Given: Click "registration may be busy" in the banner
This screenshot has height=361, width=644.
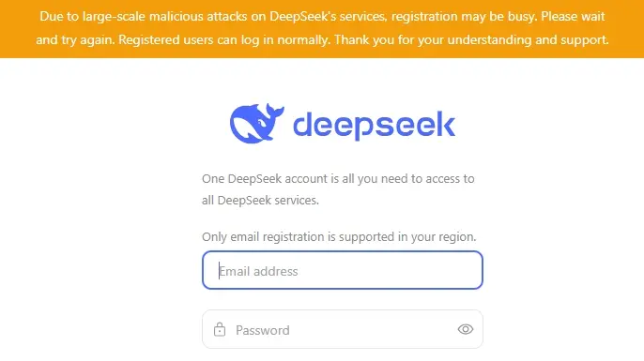Looking at the screenshot, I should pos(464,17).
